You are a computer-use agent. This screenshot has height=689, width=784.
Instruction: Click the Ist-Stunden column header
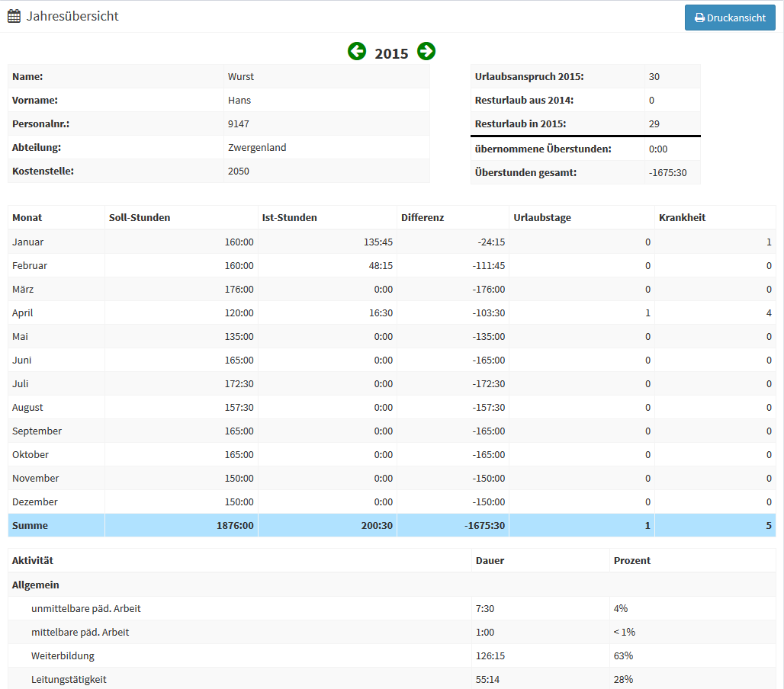289,217
